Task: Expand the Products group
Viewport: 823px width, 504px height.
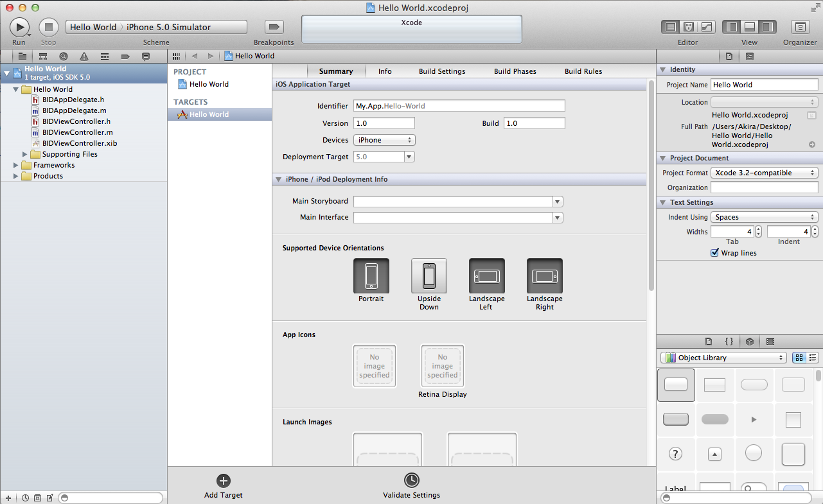Action: point(17,176)
